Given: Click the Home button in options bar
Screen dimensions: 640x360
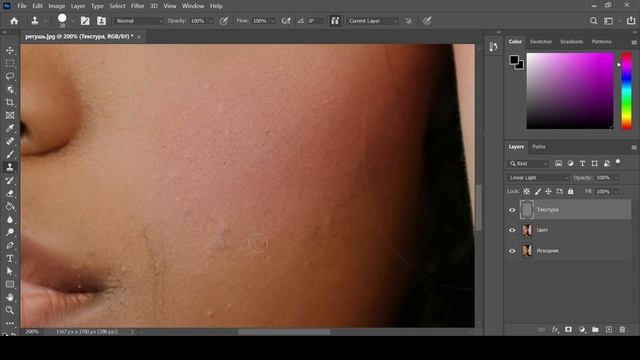Looking at the screenshot, I should pyautogui.click(x=14, y=21).
